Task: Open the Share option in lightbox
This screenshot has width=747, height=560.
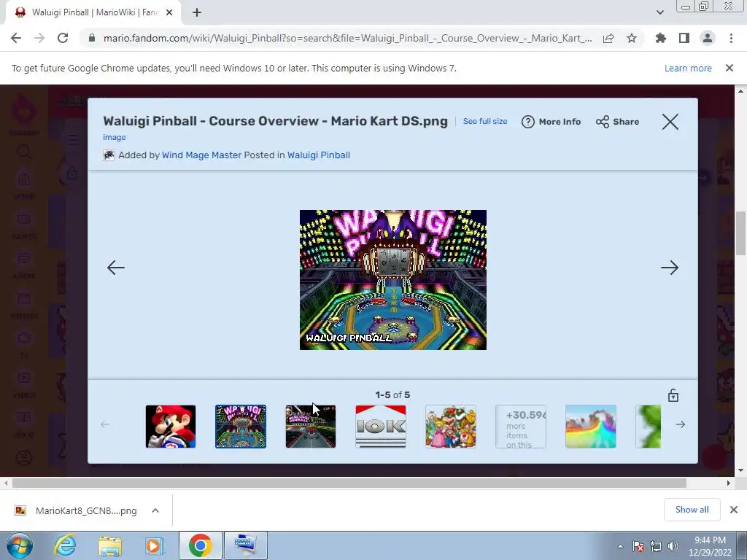Action: point(617,122)
